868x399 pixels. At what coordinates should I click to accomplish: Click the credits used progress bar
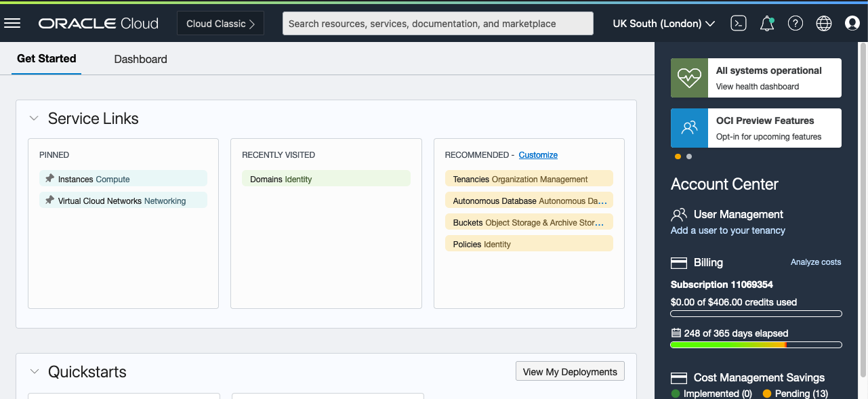coord(756,313)
